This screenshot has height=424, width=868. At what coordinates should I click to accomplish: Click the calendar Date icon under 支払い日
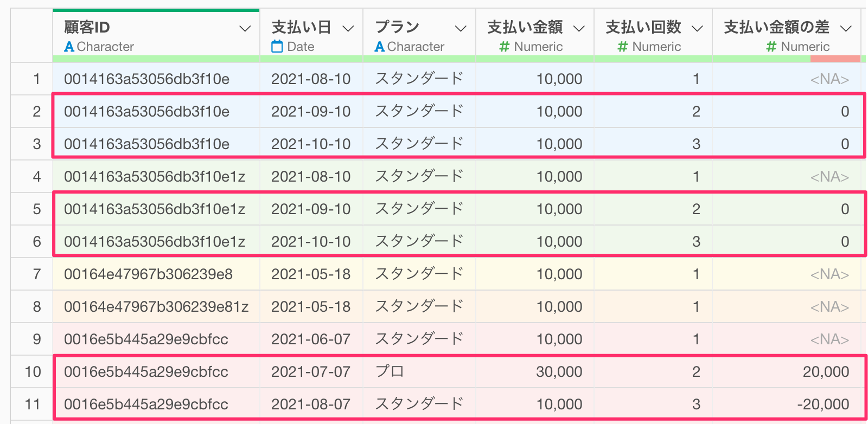(x=277, y=47)
